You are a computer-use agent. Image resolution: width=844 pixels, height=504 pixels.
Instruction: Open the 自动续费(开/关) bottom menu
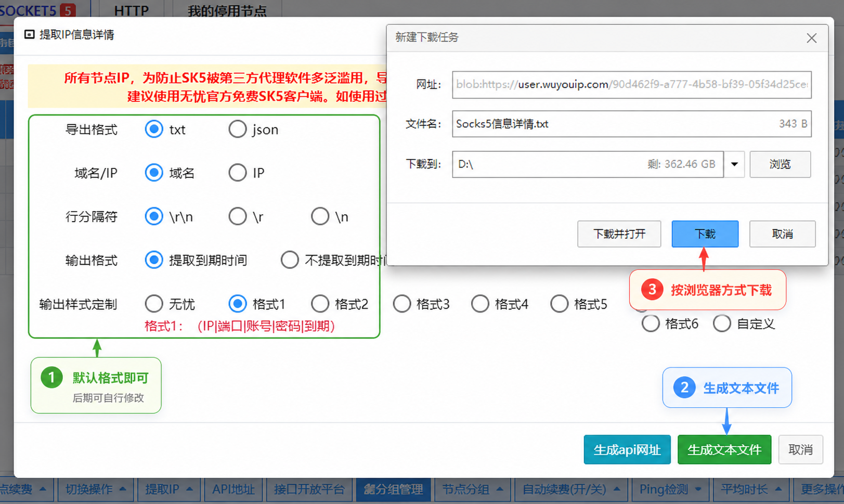click(x=571, y=489)
